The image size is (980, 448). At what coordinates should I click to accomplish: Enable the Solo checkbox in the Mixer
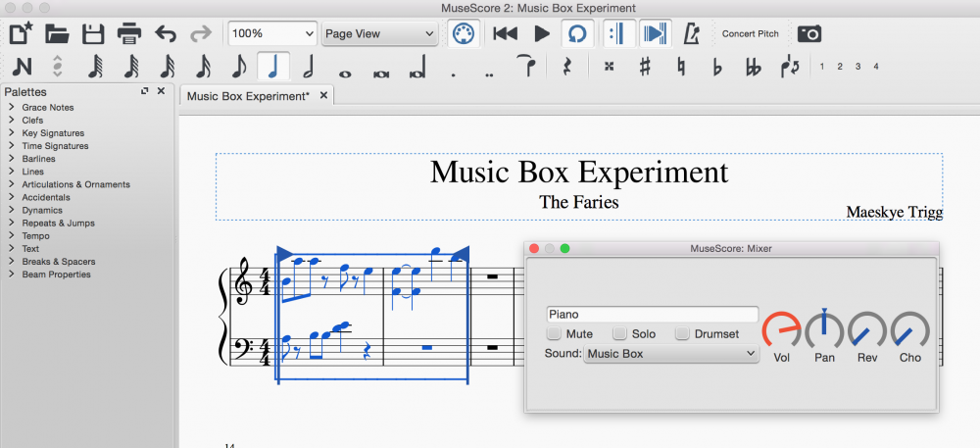[x=619, y=333]
